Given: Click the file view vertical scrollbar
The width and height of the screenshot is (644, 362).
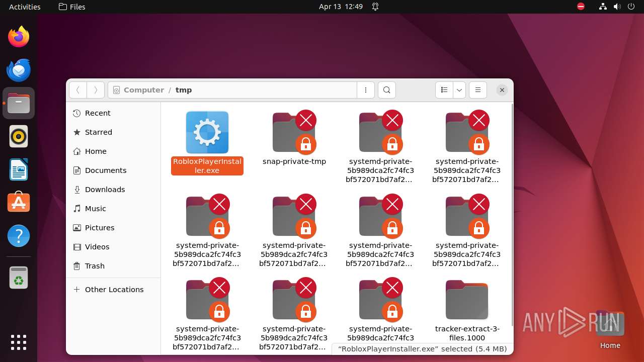Looking at the screenshot, I should click(x=512, y=214).
